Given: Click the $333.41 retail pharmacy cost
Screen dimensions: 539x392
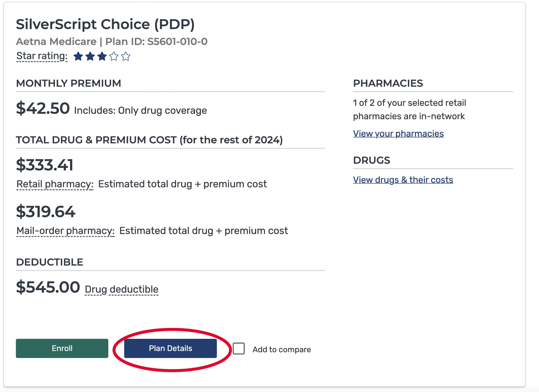Looking at the screenshot, I should click(44, 165).
